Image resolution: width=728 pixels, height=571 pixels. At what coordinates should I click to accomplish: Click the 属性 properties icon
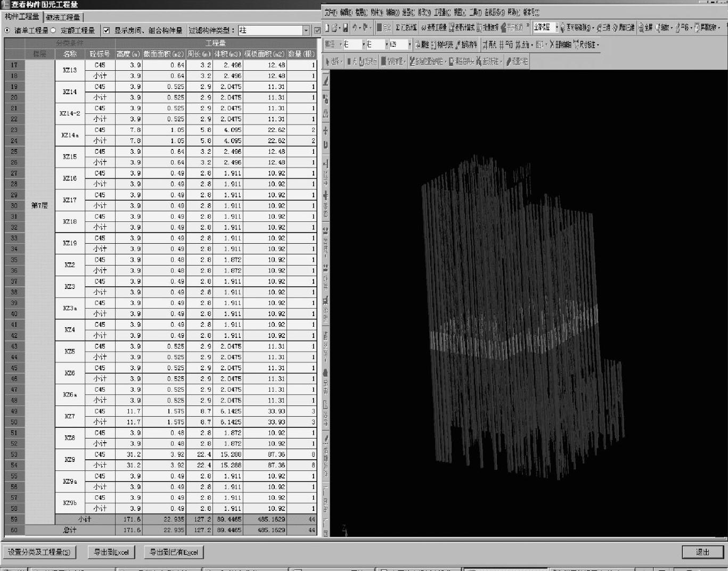coord(422,45)
